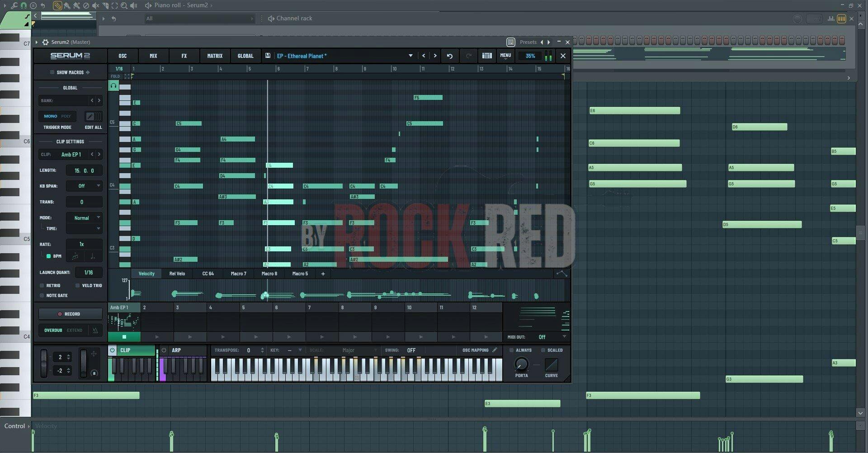
Task: Click OSC Mapping pencil icon
Action: point(495,350)
